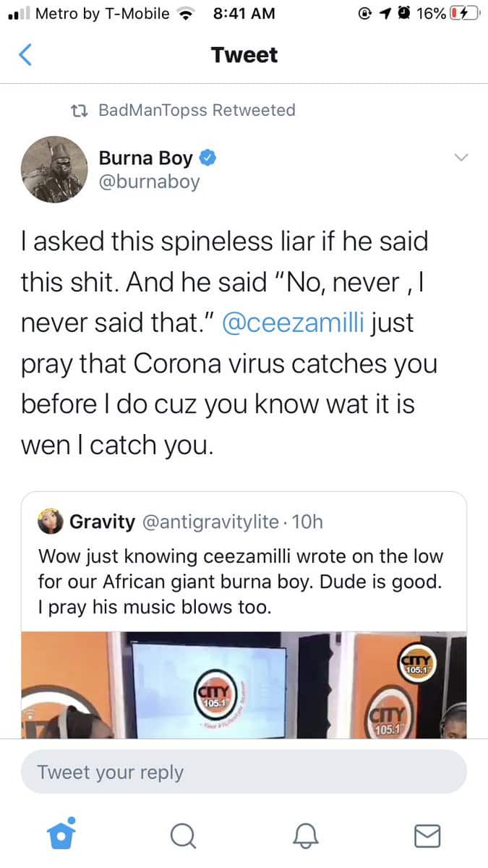Tap the @ceezamilli mention link
The height and width of the screenshot is (868, 488).
tap(294, 324)
